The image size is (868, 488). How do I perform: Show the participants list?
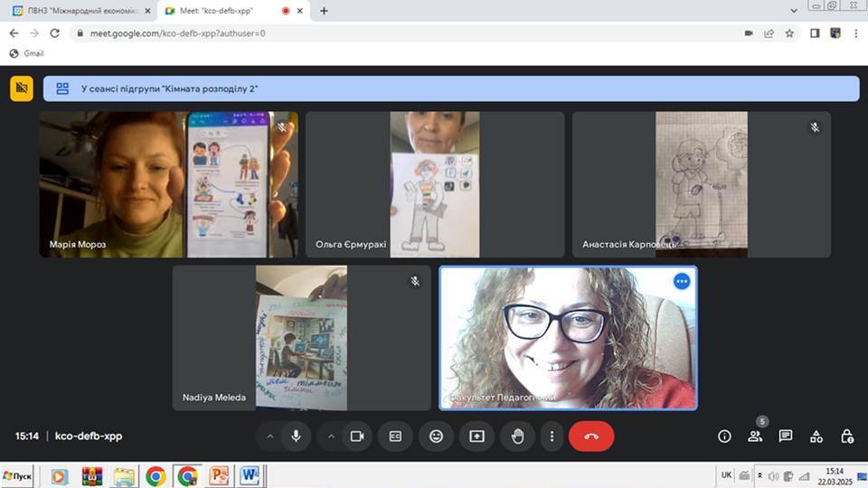(x=755, y=436)
